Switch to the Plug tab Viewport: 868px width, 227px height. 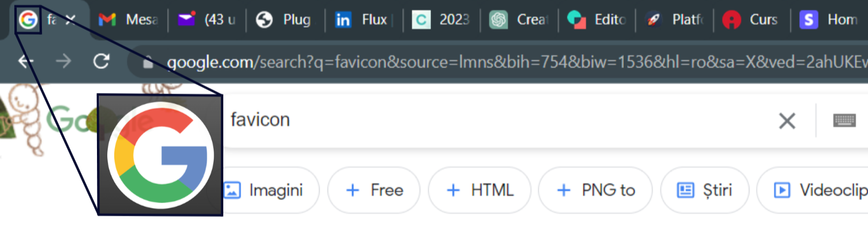284,20
